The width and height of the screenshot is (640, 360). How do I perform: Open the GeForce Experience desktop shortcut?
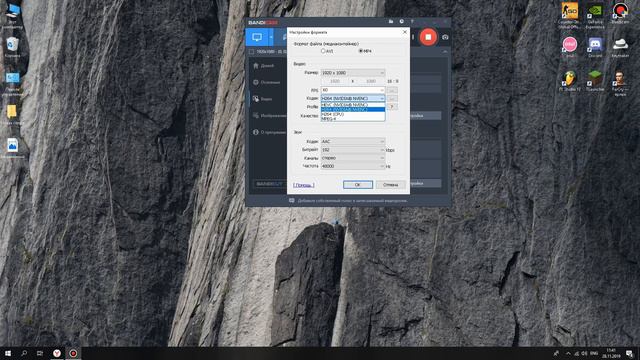click(595, 15)
